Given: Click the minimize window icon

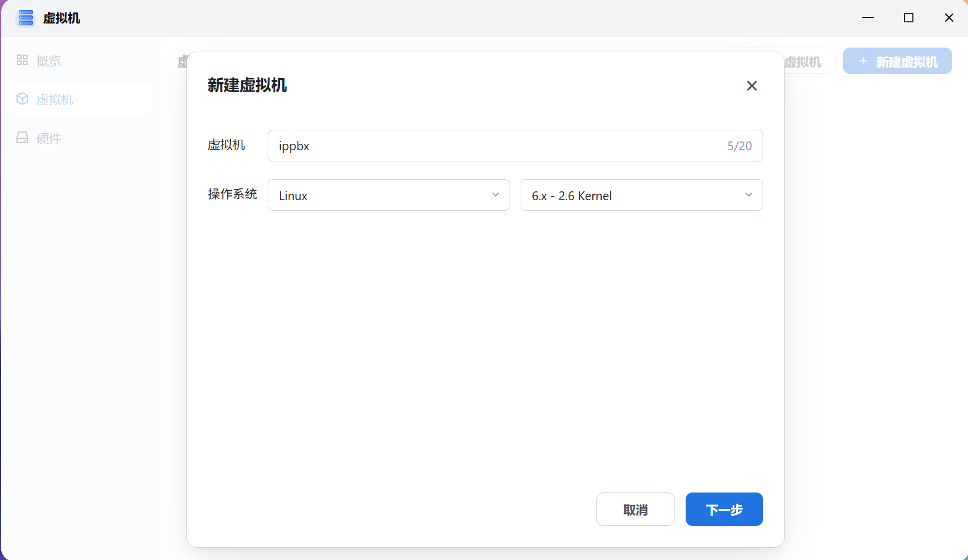Looking at the screenshot, I should point(868,18).
